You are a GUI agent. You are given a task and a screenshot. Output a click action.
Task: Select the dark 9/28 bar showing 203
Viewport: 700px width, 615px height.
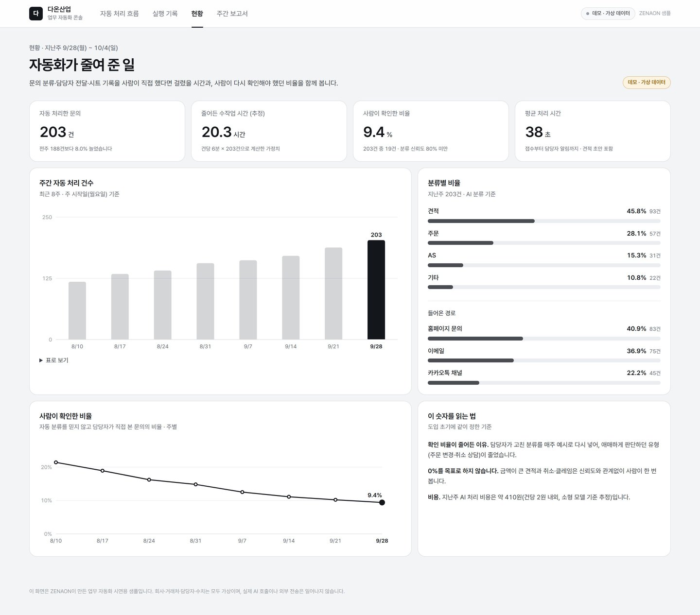[376, 290]
